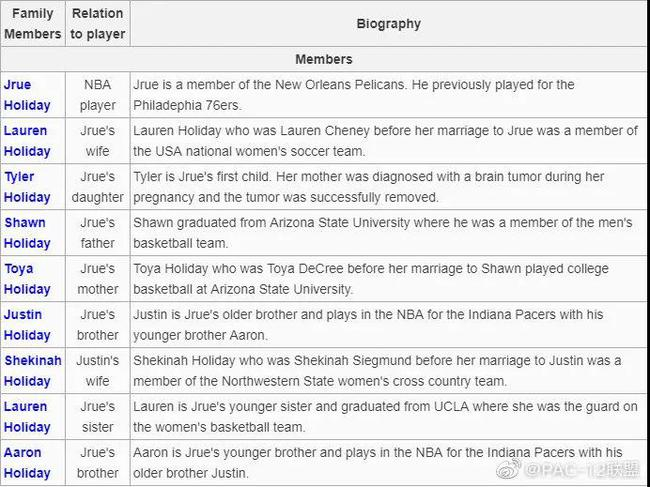Click the Members section header row
The image size is (650, 487).
click(x=324, y=59)
